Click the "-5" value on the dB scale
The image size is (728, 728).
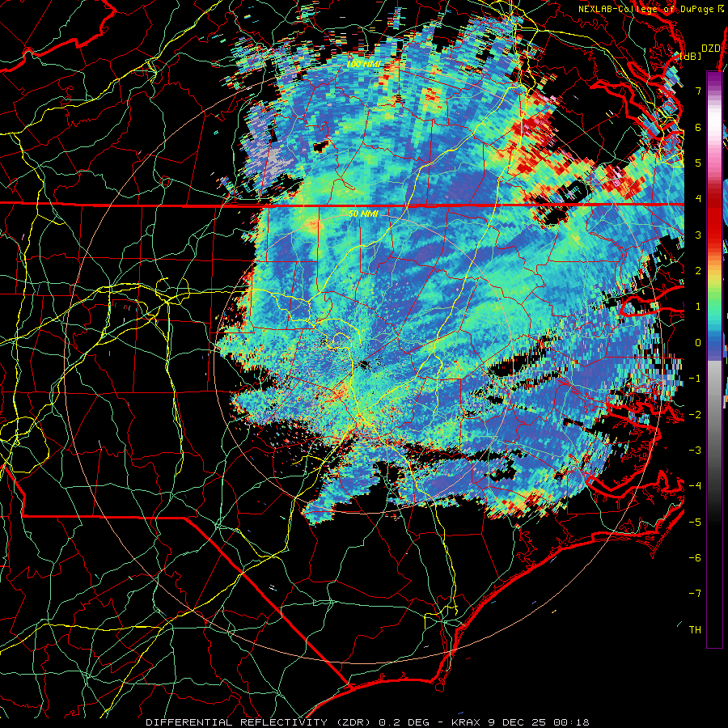(695, 523)
